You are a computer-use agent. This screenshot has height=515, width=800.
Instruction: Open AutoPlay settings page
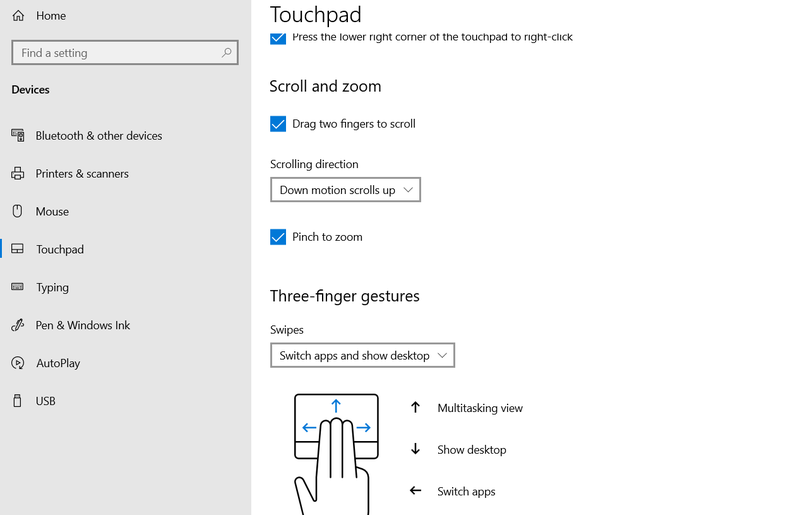click(x=58, y=363)
